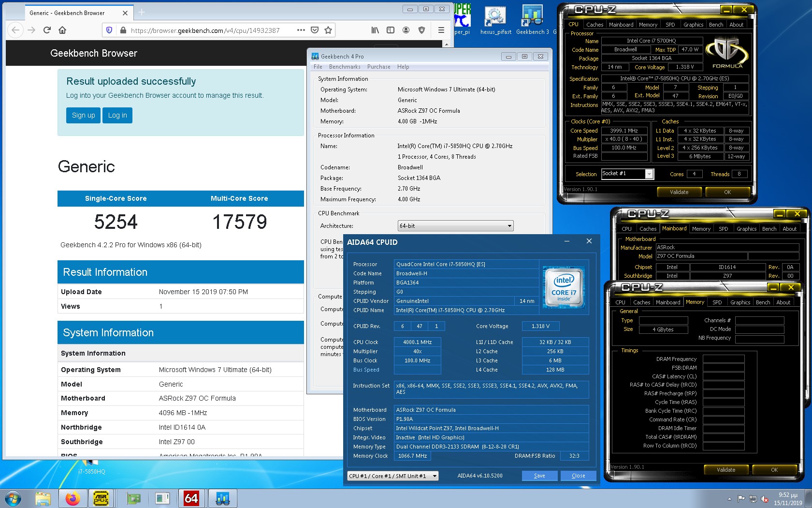Click OK in top CPU-Z window
The width and height of the screenshot is (812, 508).
[x=727, y=192]
